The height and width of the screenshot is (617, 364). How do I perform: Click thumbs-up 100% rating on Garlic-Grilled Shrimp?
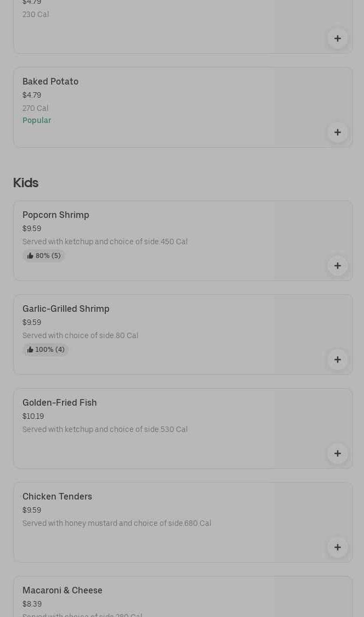46,350
